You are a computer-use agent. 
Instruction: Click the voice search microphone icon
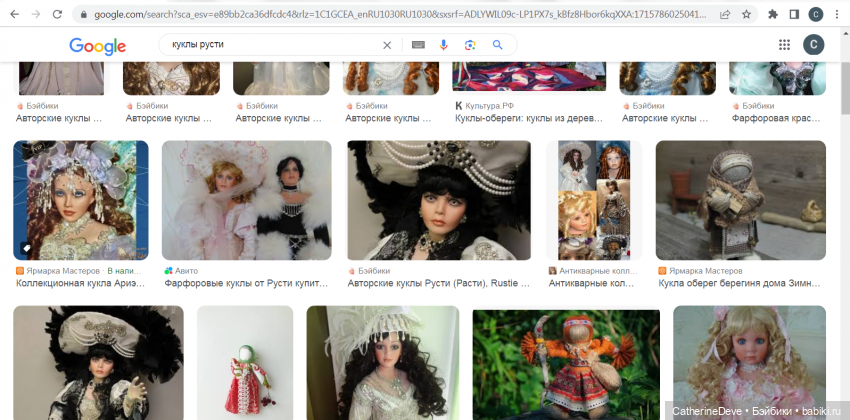tap(444, 45)
